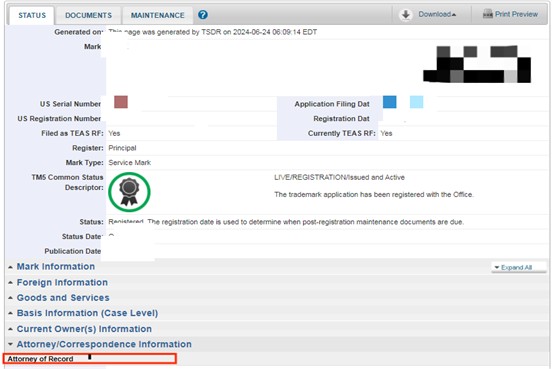Switch to the DOCUMENTS tab

pos(89,15)
